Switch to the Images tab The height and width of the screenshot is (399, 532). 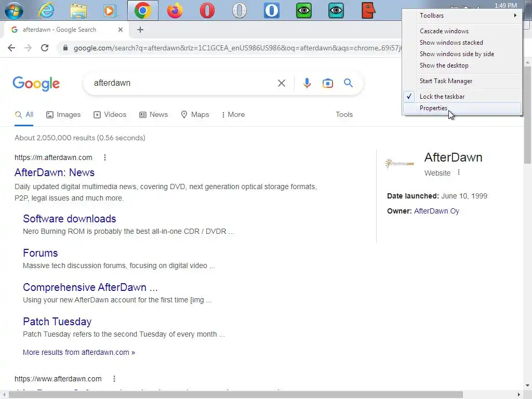(63, 115)
